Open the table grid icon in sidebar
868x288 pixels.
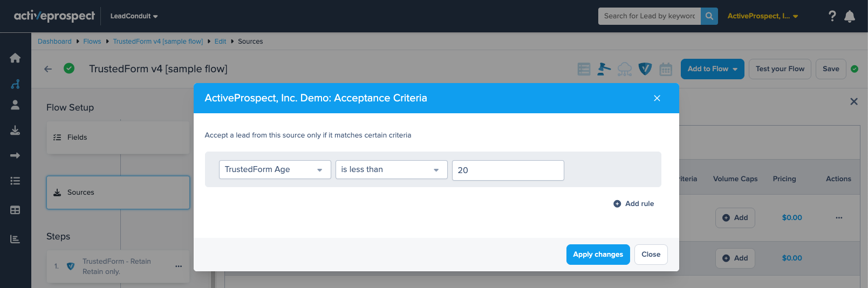pyautogui.click(x=15, y=210)
